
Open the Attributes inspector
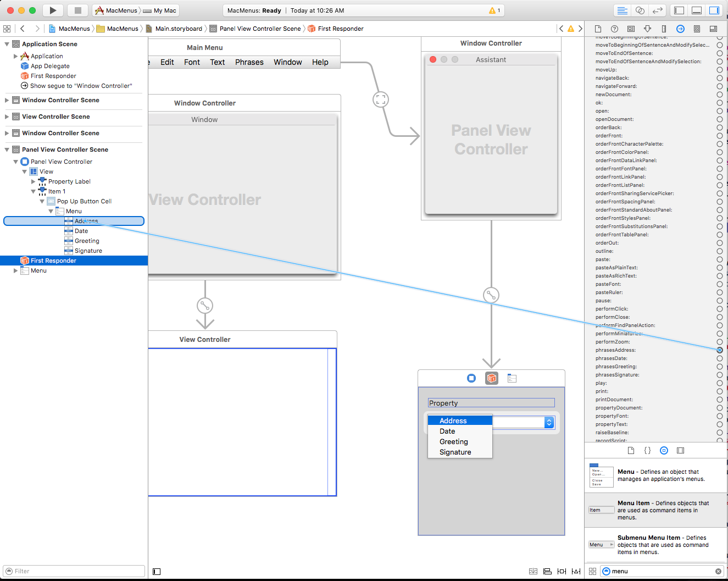tap(647, 29)
